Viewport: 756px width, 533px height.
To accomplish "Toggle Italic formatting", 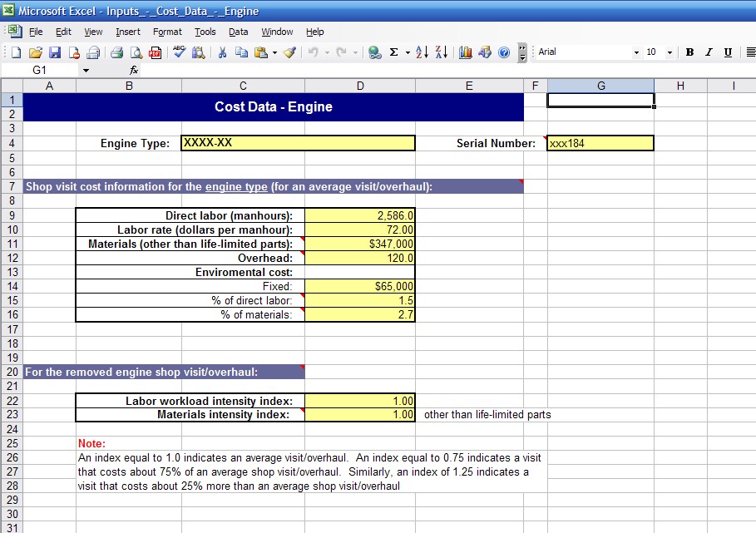I will click(709, 52).
